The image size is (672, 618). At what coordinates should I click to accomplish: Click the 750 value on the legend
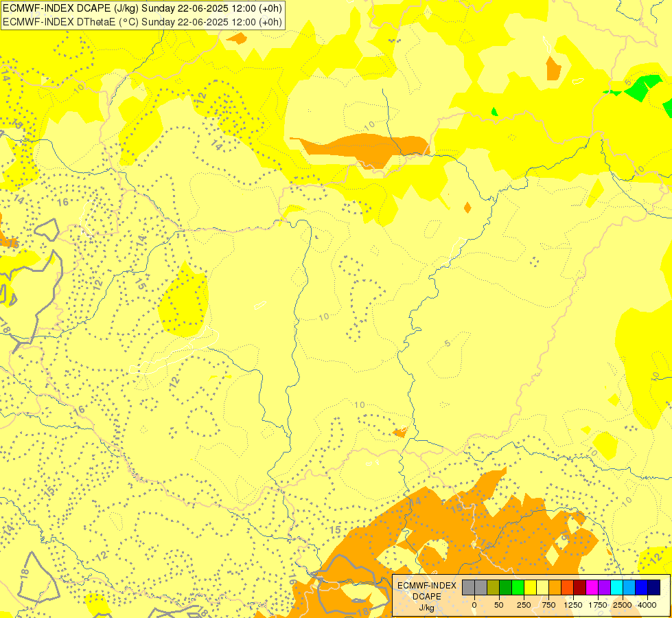click(x=548, y=605)
